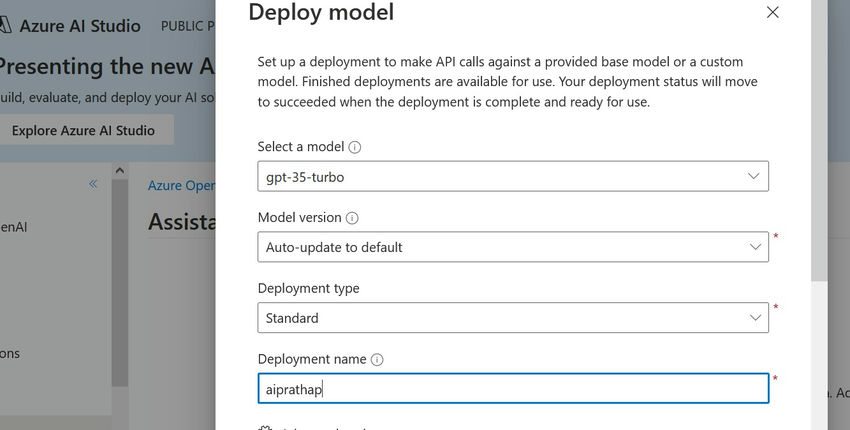Open the Select a model dropdown

pyautogui.click(x=512, y=176)
